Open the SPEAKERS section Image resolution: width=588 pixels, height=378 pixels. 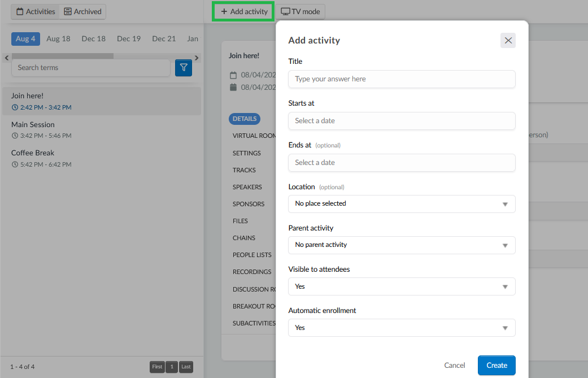tap(247, 187)
